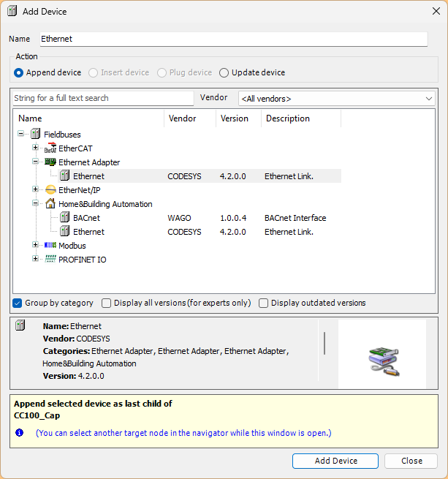Collapse the Home&Building Automation node
The height and width of the screenshot is (479, 448).
[35, 203]
